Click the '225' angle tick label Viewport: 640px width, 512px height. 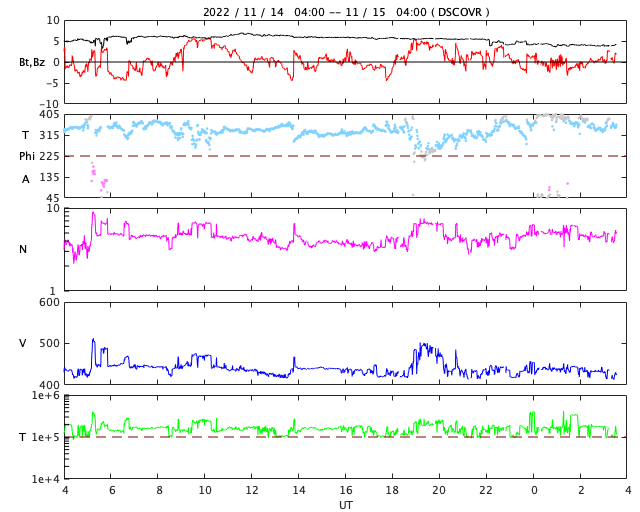click(x=49, y=156)
